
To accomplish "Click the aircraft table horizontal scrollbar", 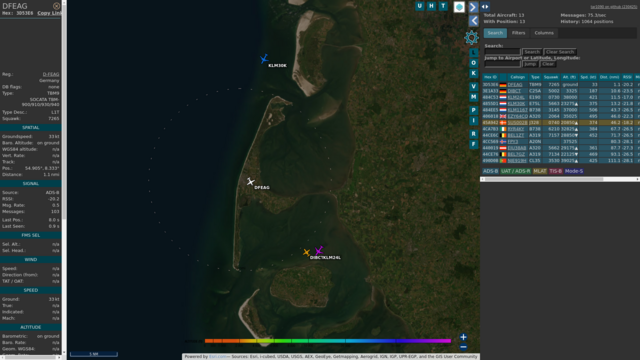I will 544,179.
